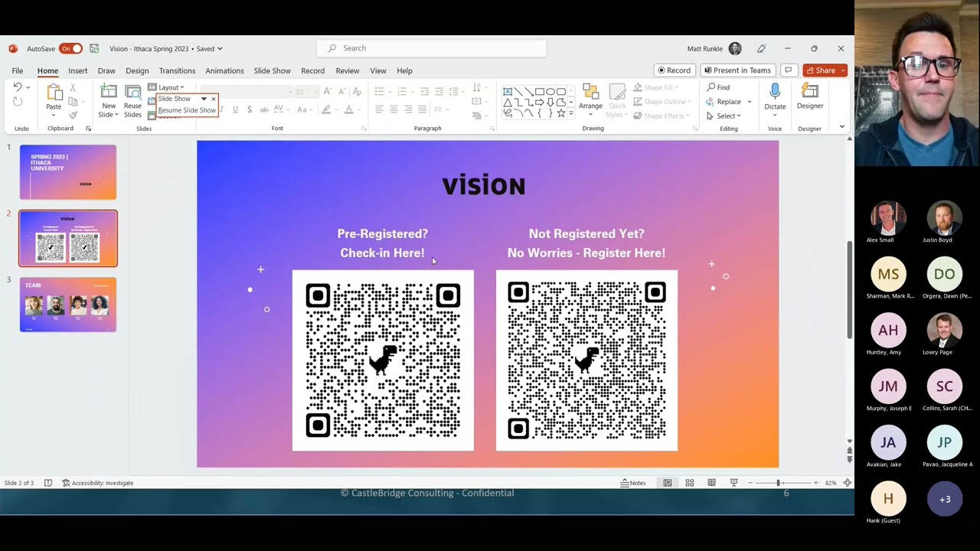Open the File menu

[x=17, y=70]
